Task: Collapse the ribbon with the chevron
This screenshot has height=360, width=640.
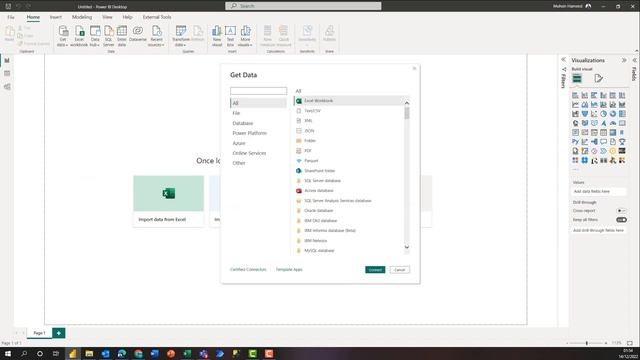Action: pos(636,51)
